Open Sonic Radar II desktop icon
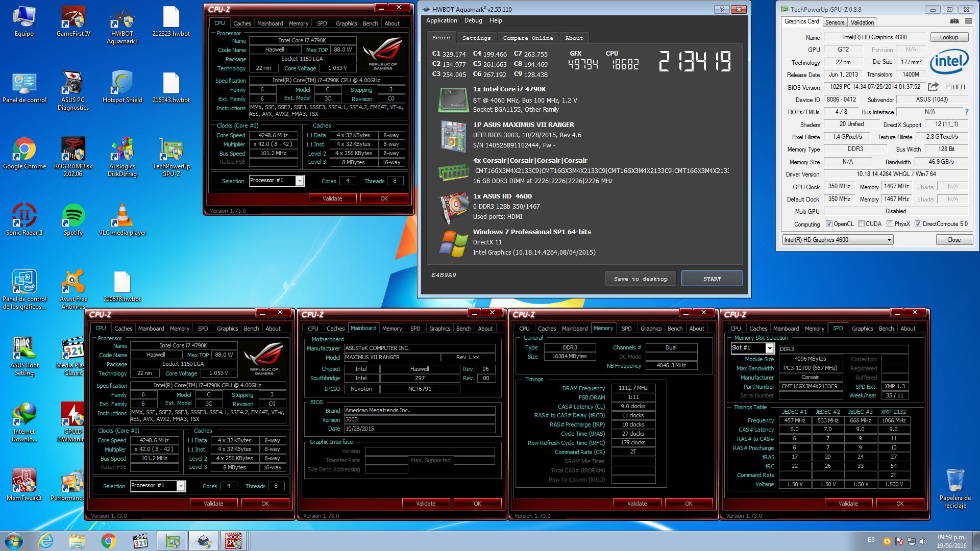 [24, 220]
